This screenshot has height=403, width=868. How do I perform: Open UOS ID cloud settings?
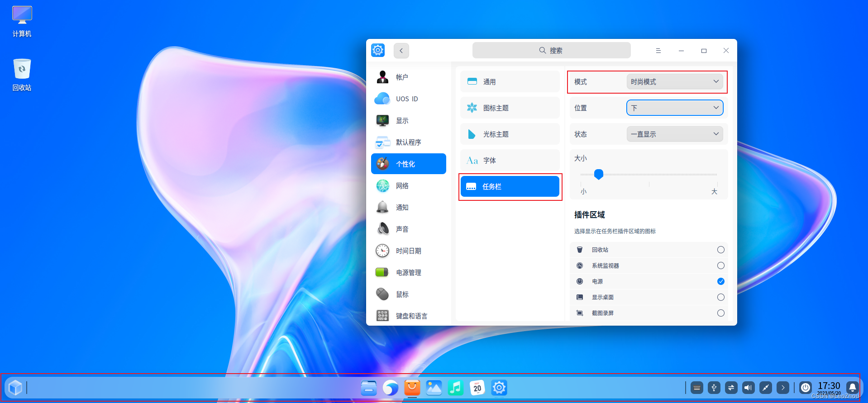pos(408,99)
